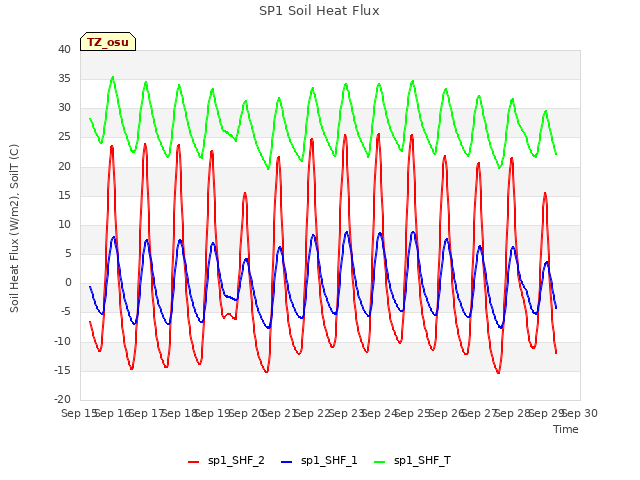640x480 pixels.
Task: Click the y-axis tick value 20
Action: [x=64, y=166]
